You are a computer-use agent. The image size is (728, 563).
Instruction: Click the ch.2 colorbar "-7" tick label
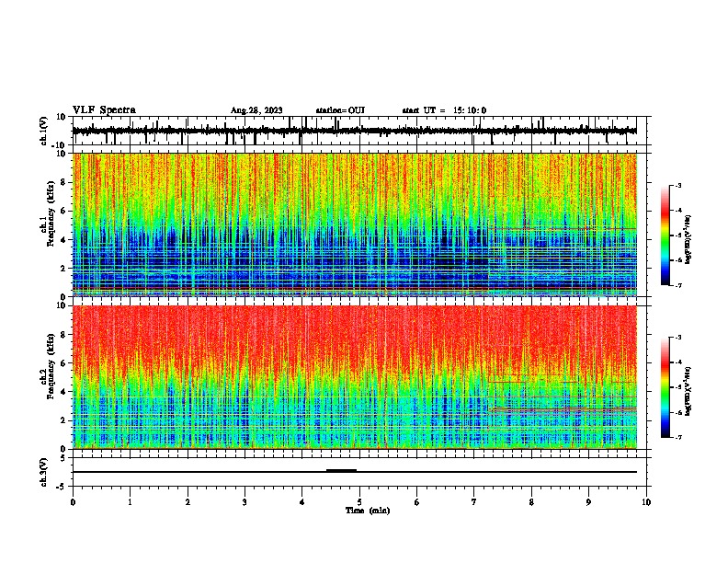click(x=677, y=437)
